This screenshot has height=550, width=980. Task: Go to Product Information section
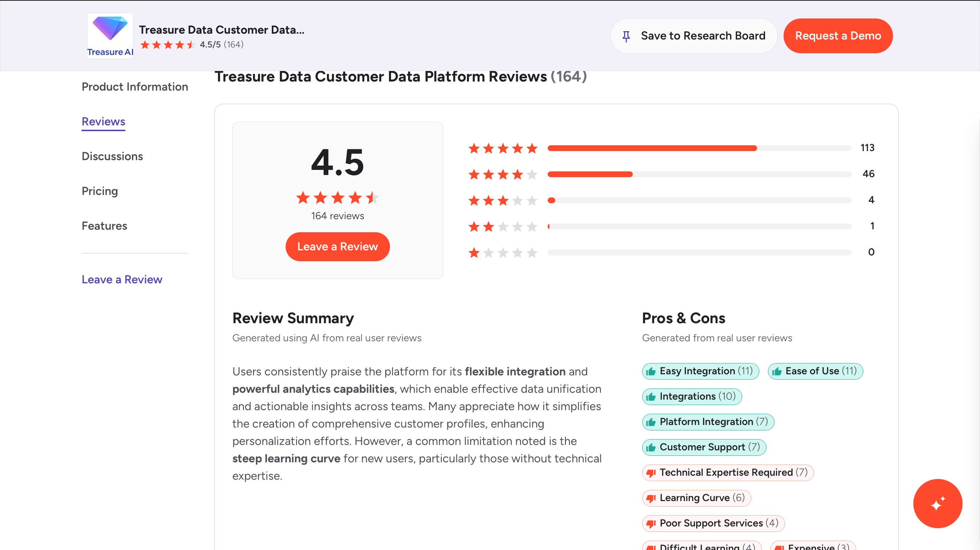[x=135, y=87]
